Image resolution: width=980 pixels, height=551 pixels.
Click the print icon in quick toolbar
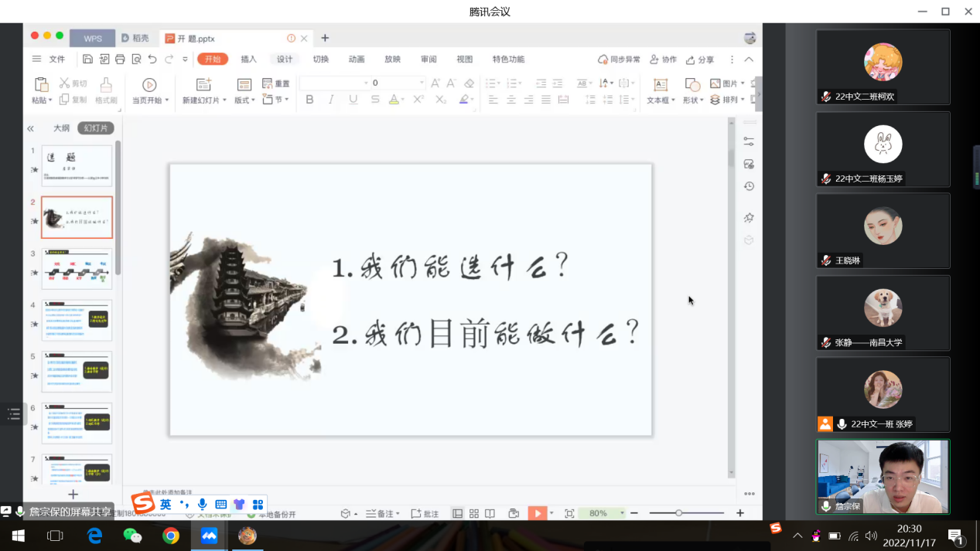tap(120, 60)
